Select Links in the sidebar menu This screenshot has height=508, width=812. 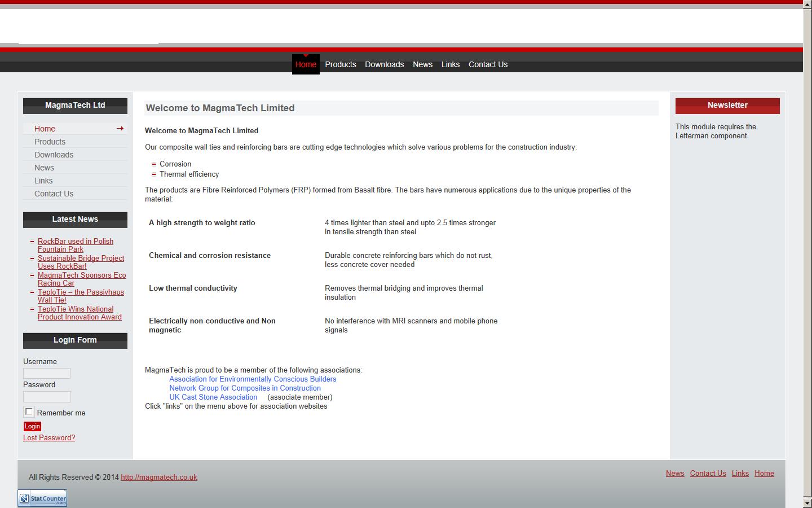[x=75, y=181]
